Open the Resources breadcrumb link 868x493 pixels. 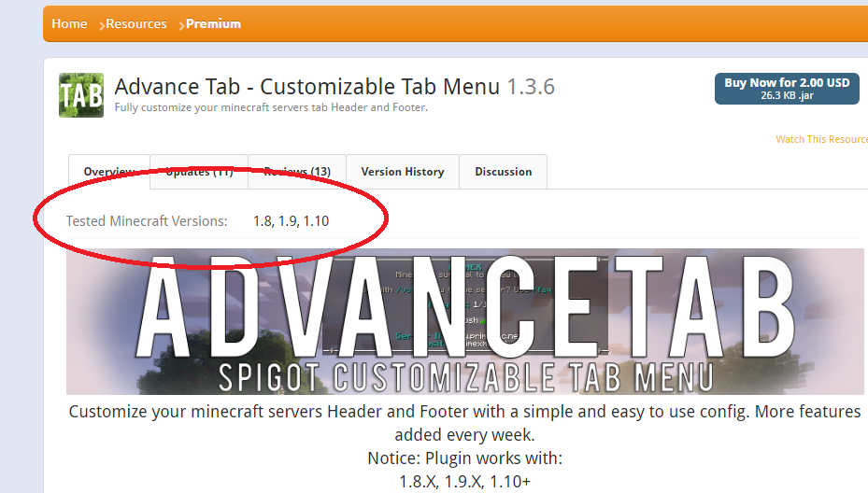click(x=136, y=23)
